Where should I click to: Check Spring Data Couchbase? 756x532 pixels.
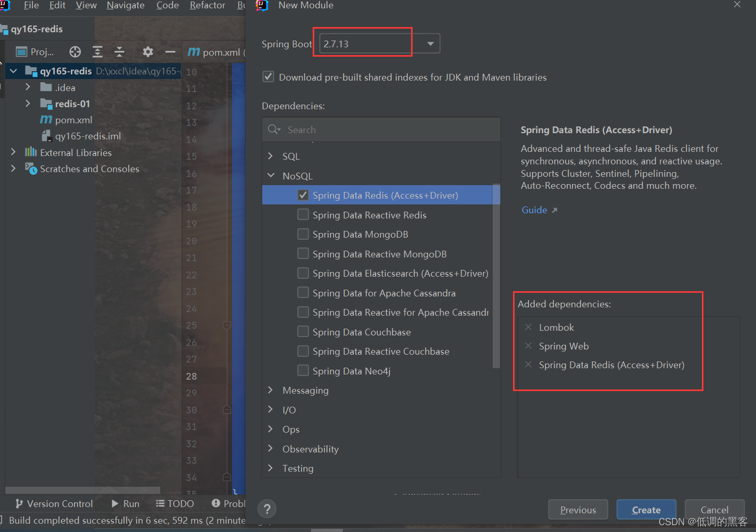pos(303,332)
